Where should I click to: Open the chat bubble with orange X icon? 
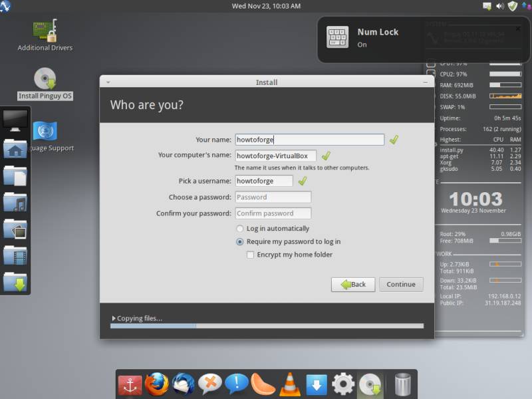point(210,384)
